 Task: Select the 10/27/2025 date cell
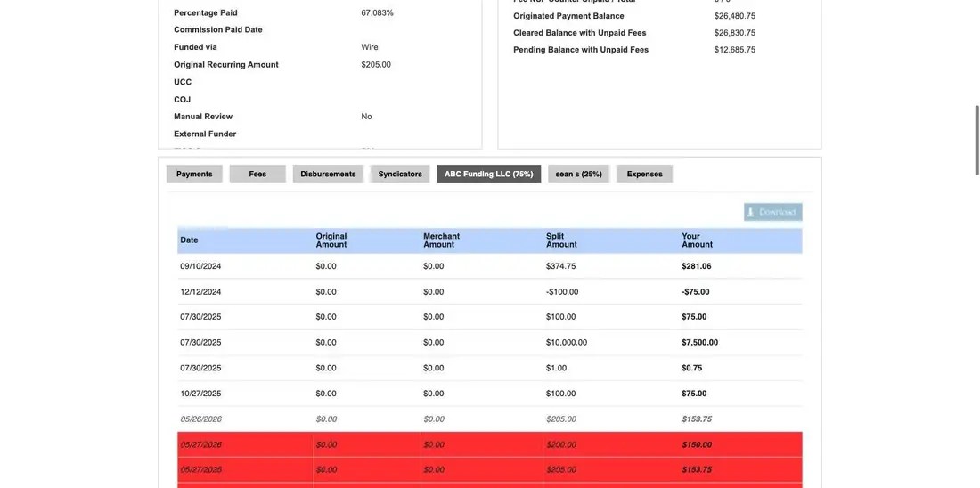coord(200,394)
